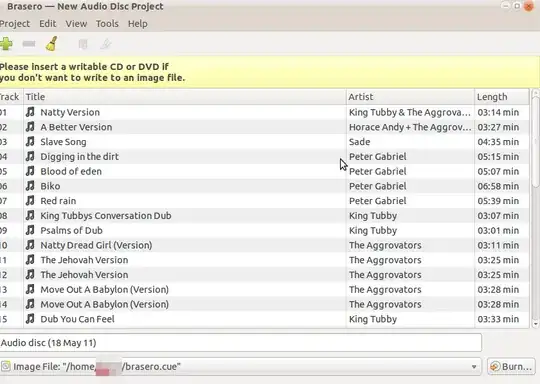Select the Blood of eden title
540x384 pixels.
(71, 172)
